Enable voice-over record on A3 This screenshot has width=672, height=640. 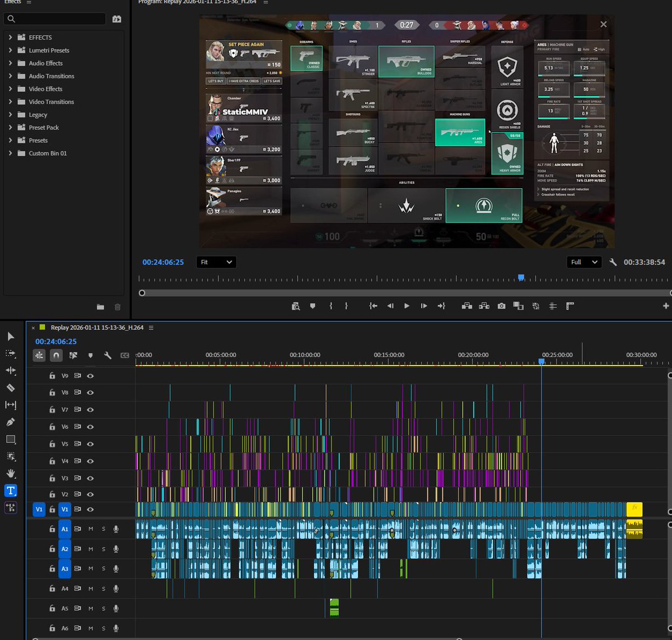(x=116, y=568)
